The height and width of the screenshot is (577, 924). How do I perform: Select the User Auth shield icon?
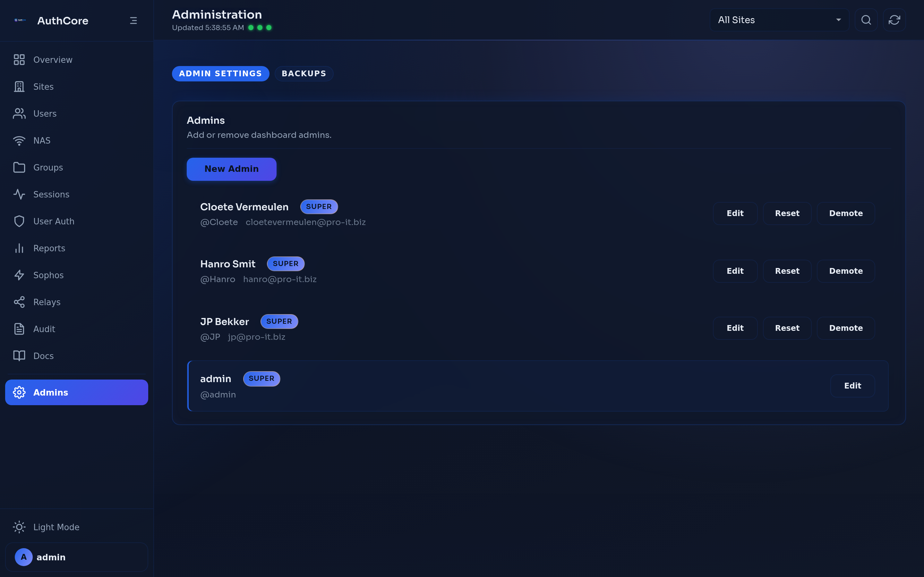[x=20, y=221]
